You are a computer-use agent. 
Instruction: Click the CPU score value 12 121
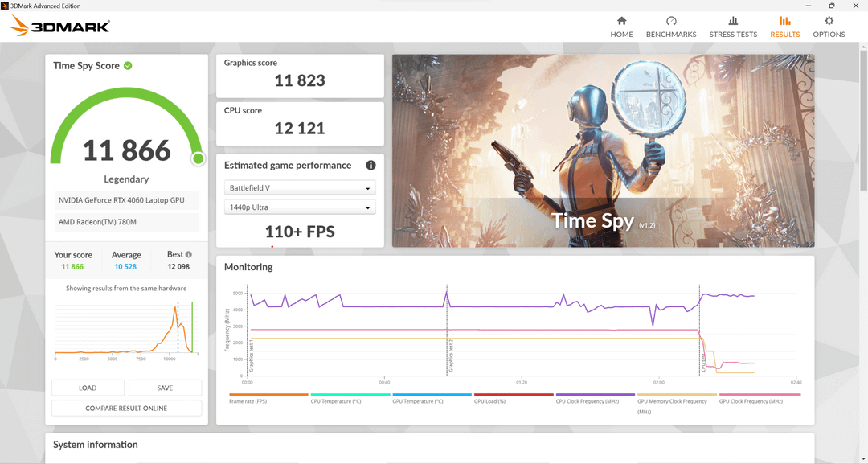(x=300, y=129)
